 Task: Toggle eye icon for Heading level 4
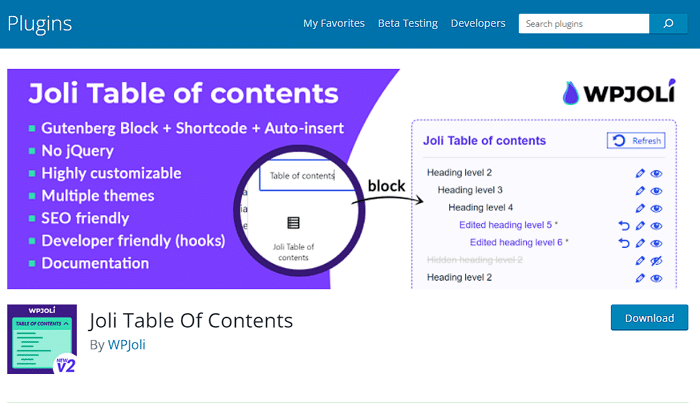point(656,208)
